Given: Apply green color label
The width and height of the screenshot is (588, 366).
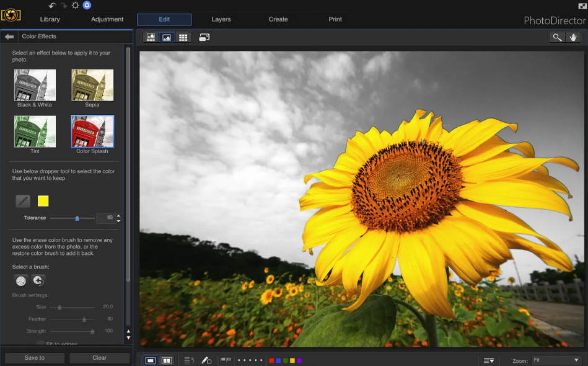Looking at the screenshot, I should (286, 361).
